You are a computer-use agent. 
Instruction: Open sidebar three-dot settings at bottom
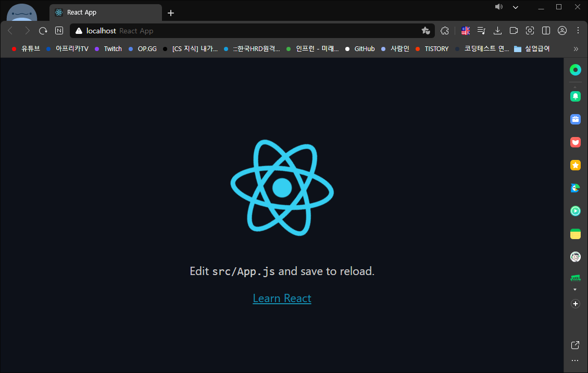[576, 360]
